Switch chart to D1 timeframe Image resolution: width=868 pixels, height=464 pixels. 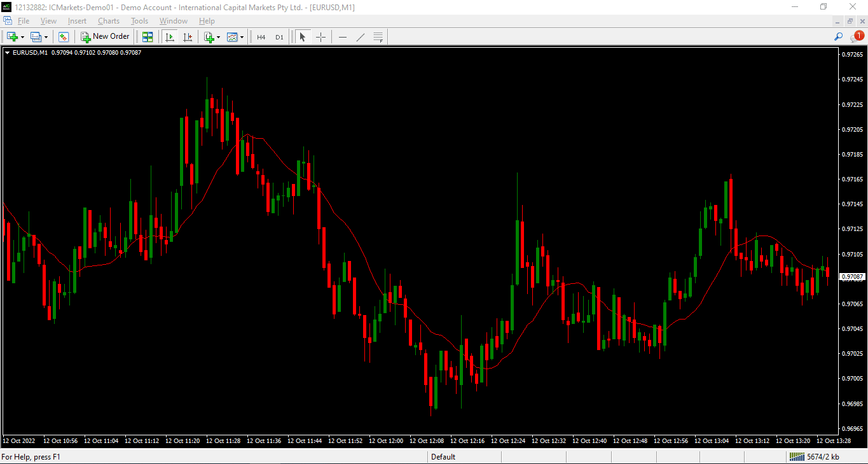click(x=279, y=37)
